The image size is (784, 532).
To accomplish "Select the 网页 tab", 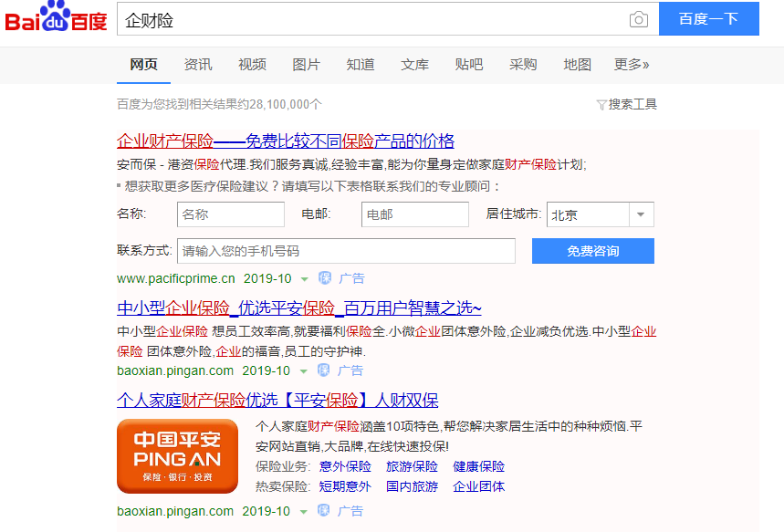I will pyautogui.click(x=144, y=65).
